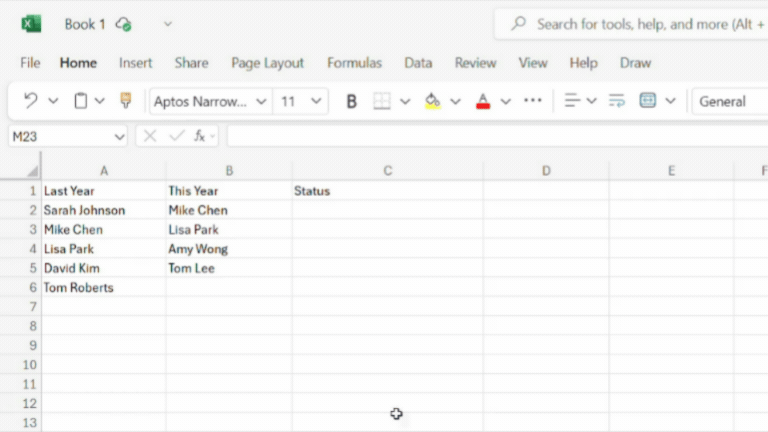Viewport: 768px width, 432px height.
Task: Select row 7 header
Action: pyautogui.click(x=21, y=307)
